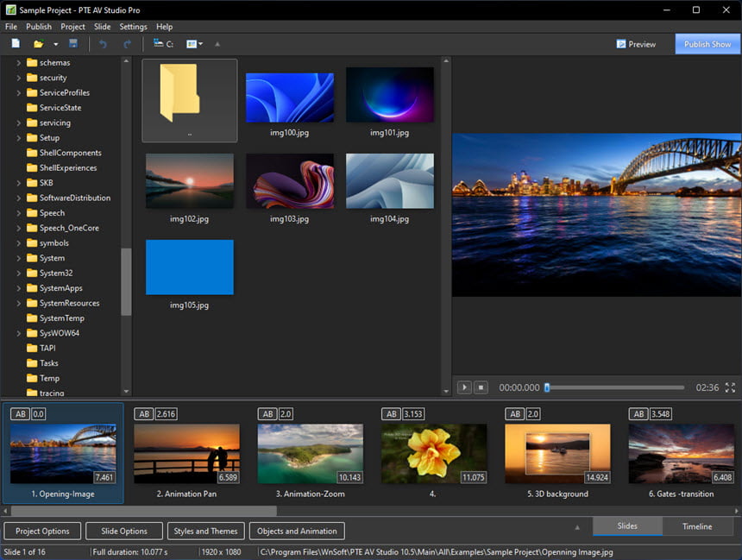742x560 pixels.
Task: Select the img102.jpg sunset thumbnail
Action: click(x=189, y=181)
